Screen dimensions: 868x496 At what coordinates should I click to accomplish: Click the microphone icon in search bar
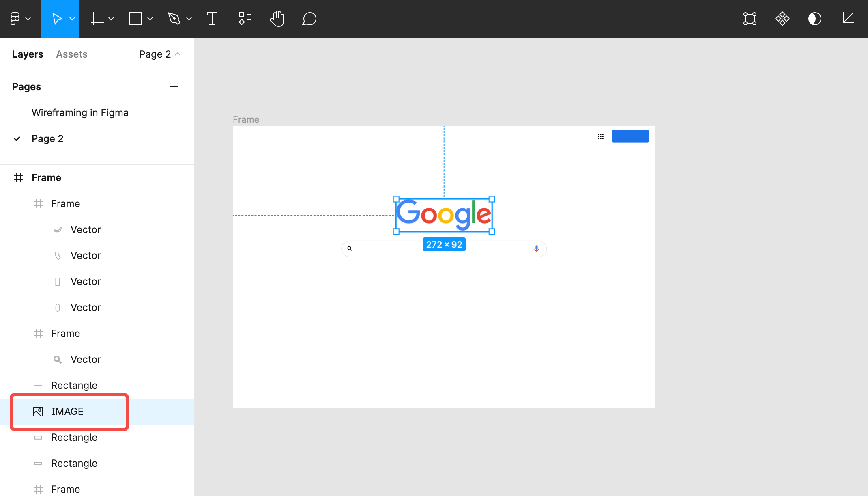[x=536, y=248]
